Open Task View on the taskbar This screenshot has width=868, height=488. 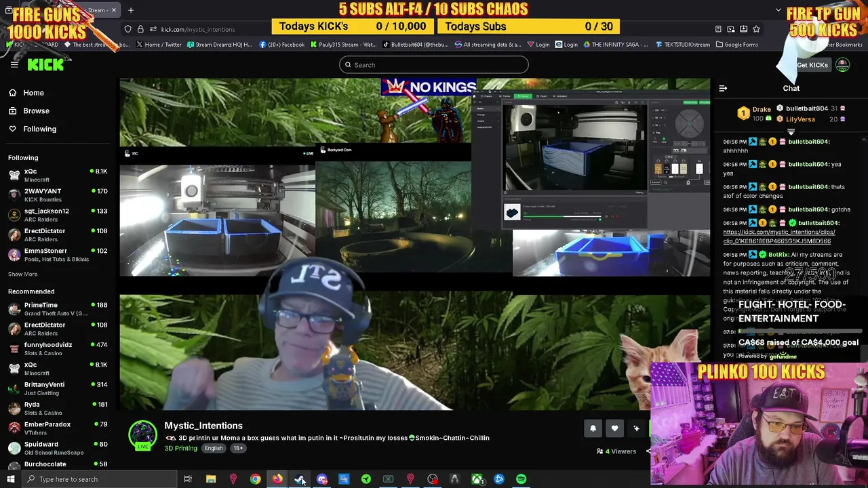(x=188, y=479)
